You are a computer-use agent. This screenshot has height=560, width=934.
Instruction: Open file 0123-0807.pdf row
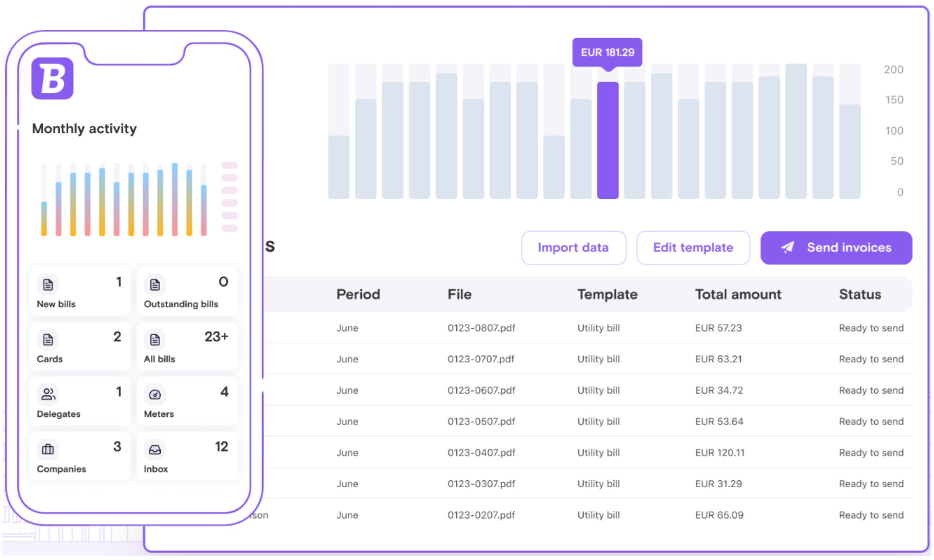pos(481,328)
